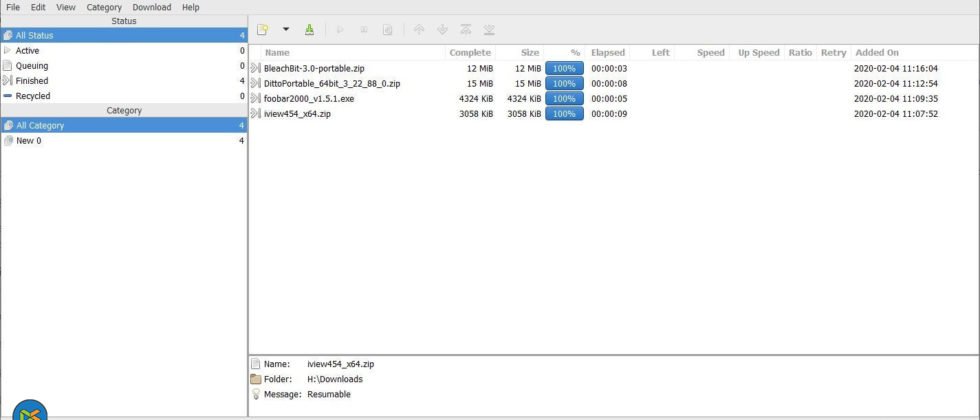Click the 100% progress bar for BleachBit
Screen dimensions: 980x420
[x=564, y=68]
